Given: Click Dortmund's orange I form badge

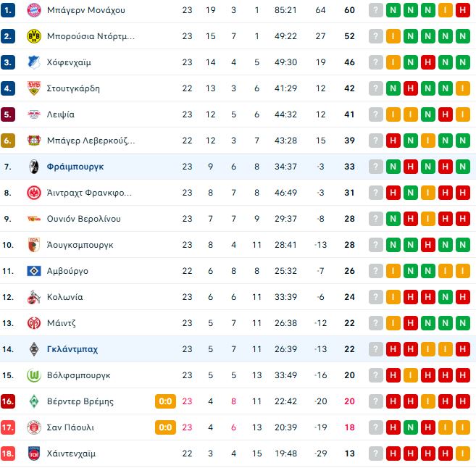Looking at the screenshot, I should click(x=393, y=36).
